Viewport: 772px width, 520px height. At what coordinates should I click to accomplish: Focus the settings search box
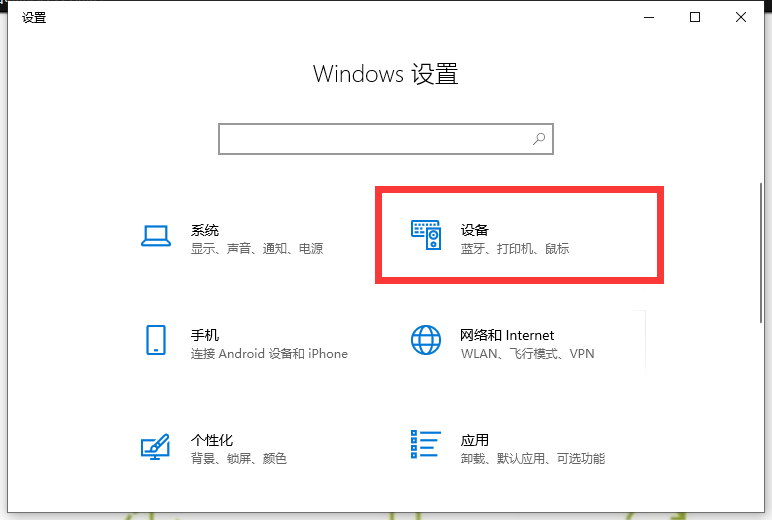pos(386,139)
